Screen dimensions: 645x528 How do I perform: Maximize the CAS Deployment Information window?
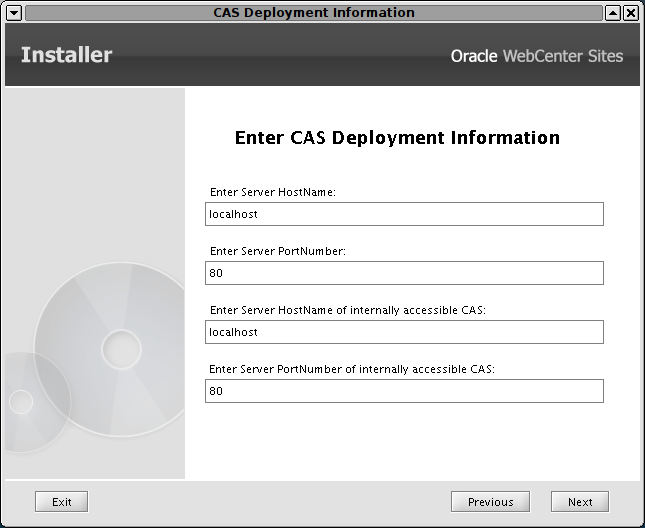[612, 13]
